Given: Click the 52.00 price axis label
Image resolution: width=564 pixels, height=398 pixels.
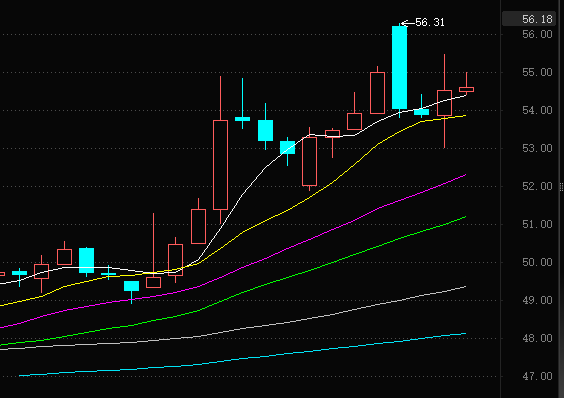Looking at the screenshot, I should 537,186.
